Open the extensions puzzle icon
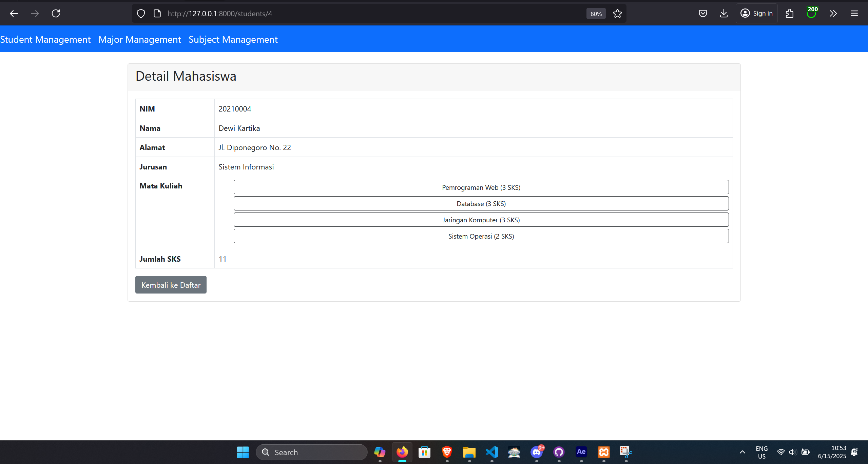This screenshot has height=464, width=868. [x=789, y=14]
